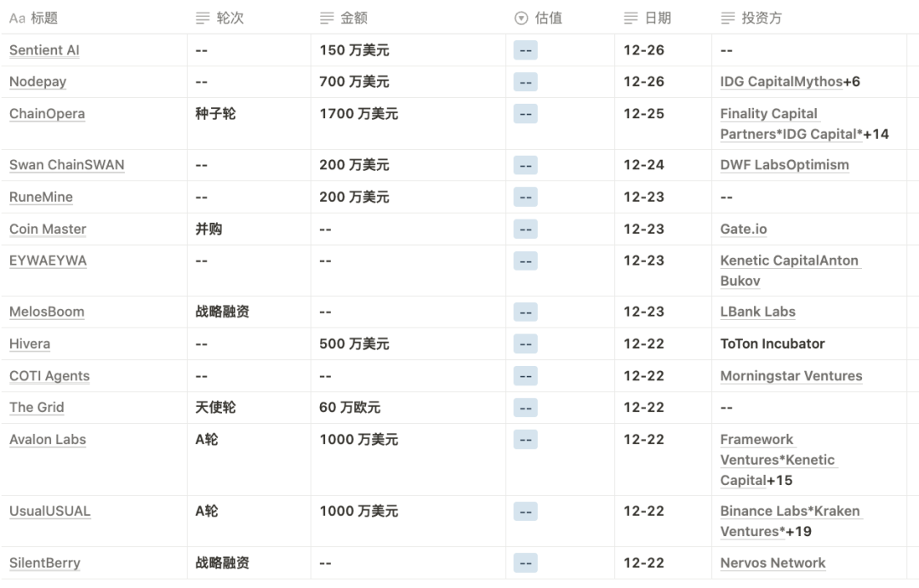Click the 估值 tag in the Sentient AI row
919x588 pixels.
(x=526, y=50)
